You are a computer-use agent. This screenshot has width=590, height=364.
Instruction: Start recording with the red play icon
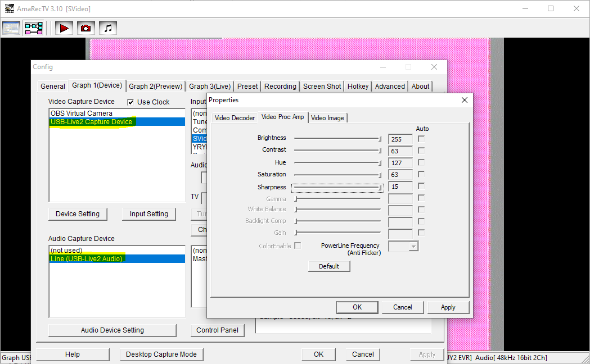tap(64, 28)
